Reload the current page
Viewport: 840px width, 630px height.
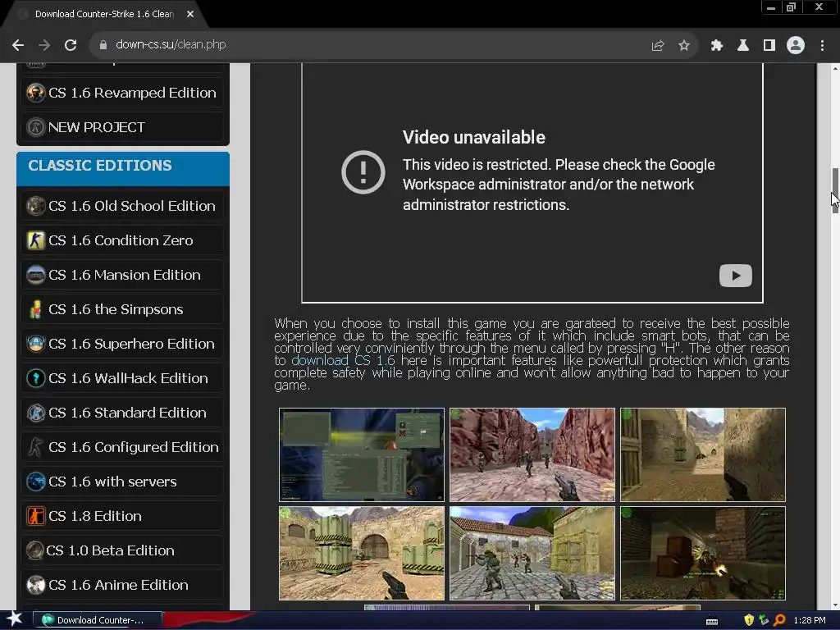point(71,46)
